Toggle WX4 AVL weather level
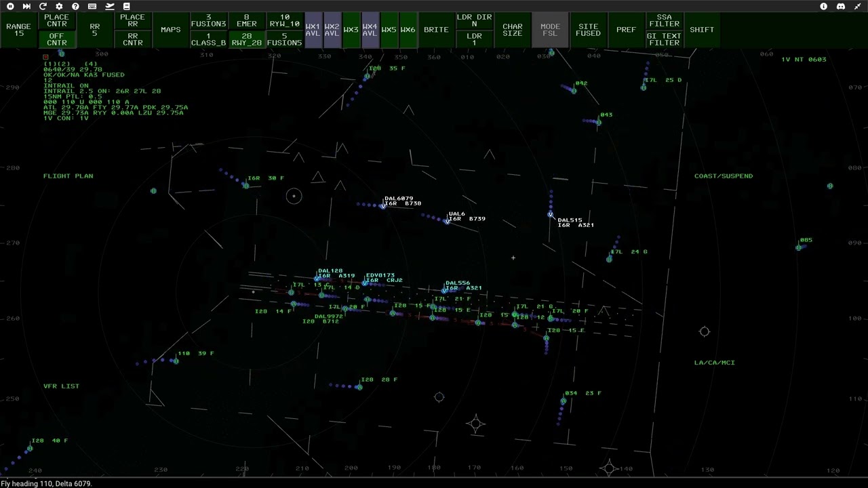 tap(370, 30)
